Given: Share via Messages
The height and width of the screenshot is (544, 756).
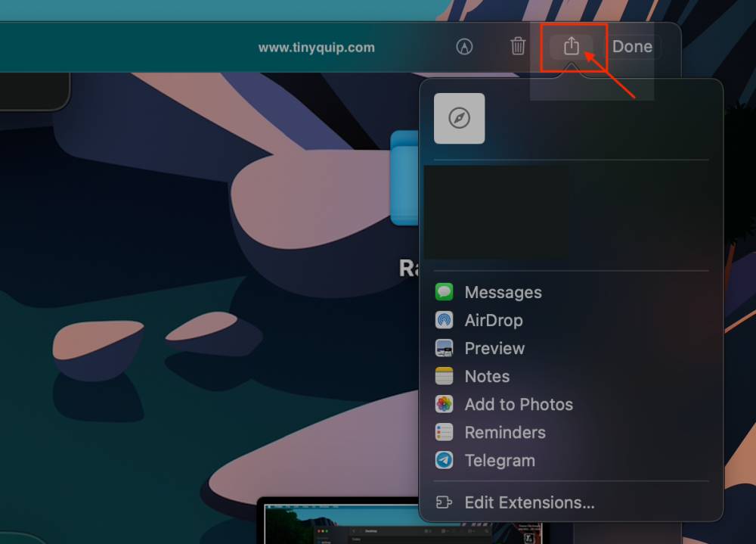Looking at the screenshot, I should click(503, 292).
